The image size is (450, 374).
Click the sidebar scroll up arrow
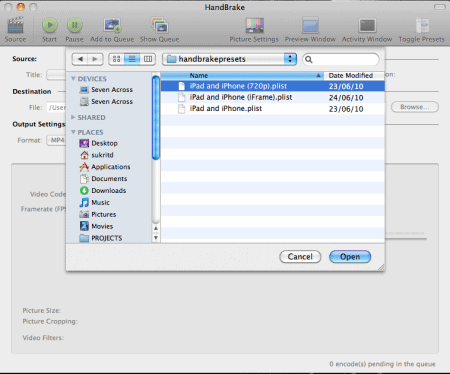tap(156, 228)
